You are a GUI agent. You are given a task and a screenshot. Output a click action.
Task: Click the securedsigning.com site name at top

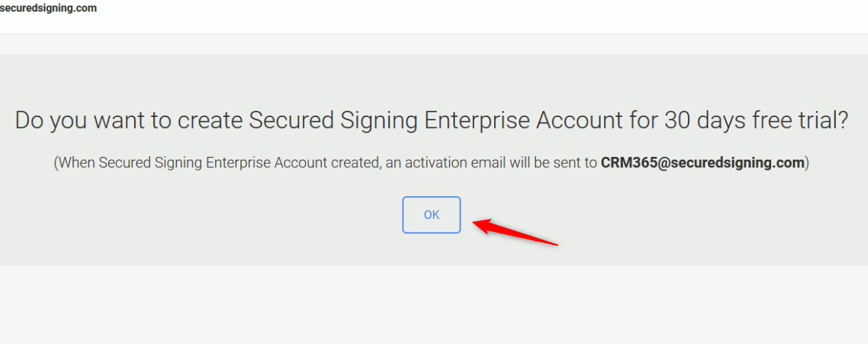coord(48,9)
